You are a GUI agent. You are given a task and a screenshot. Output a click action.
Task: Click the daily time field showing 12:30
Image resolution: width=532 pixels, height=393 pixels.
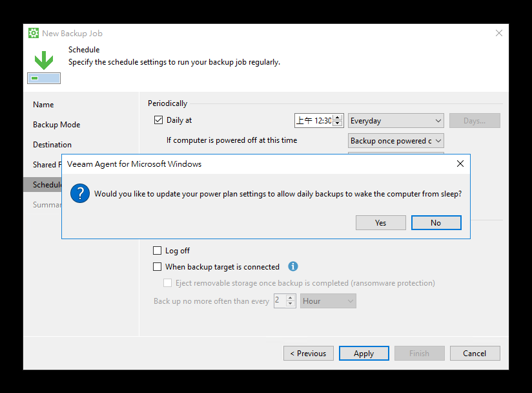(314, 121)
